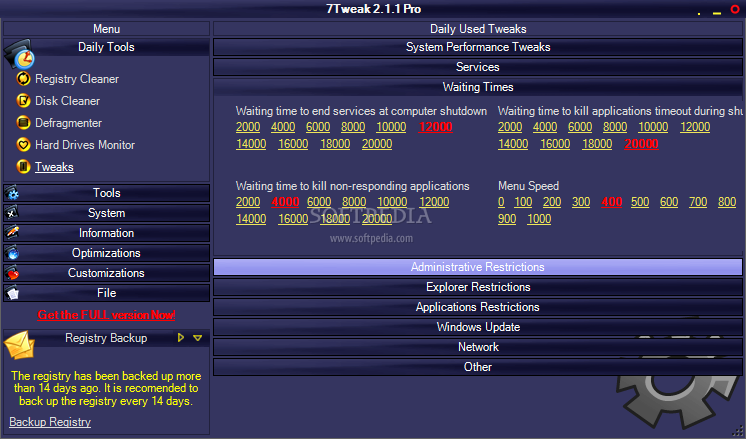Screen dimensions: 746x439
Task: Open System Performance Tweaks category
Action: click(x=478, y=47)
